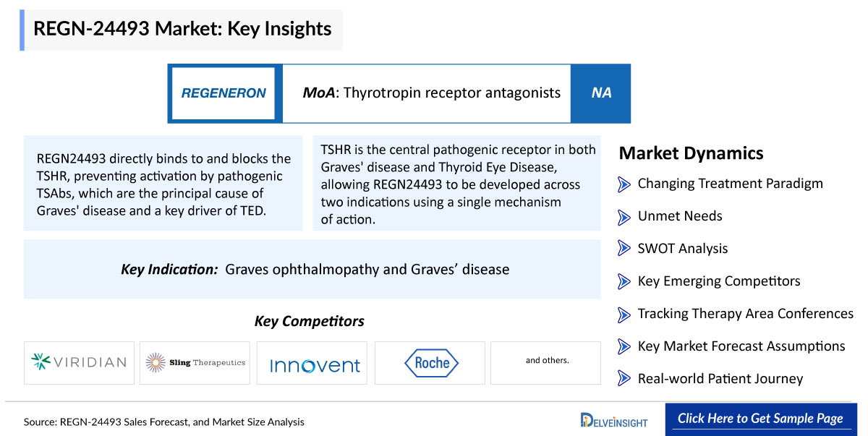Click arrow icon before Key Emerging Competitors
Screen dimensions: 868x436
coord(624,281)
